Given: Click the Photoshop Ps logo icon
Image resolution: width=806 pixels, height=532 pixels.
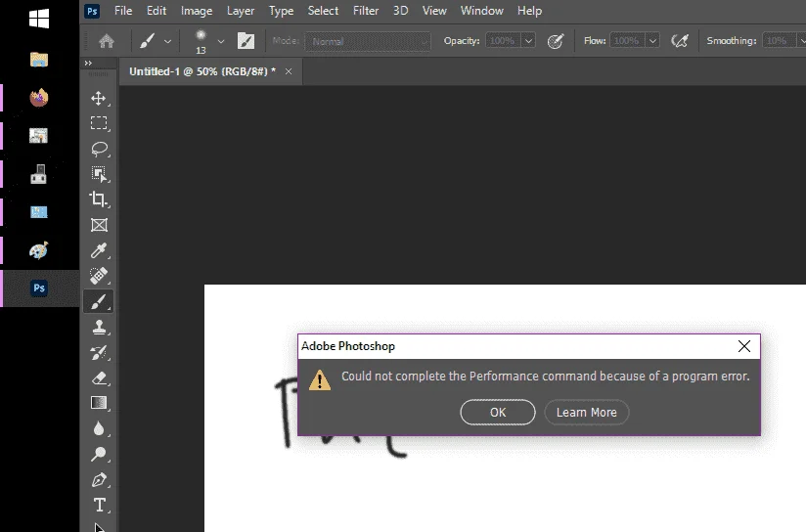Looking at the screenshot, I should pyautogui.click(x=92, y=11).
